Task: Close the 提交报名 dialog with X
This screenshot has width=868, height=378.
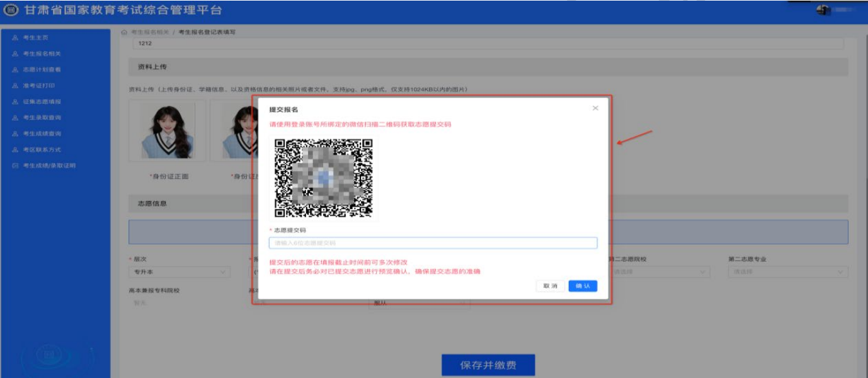Action: [595, 108]
